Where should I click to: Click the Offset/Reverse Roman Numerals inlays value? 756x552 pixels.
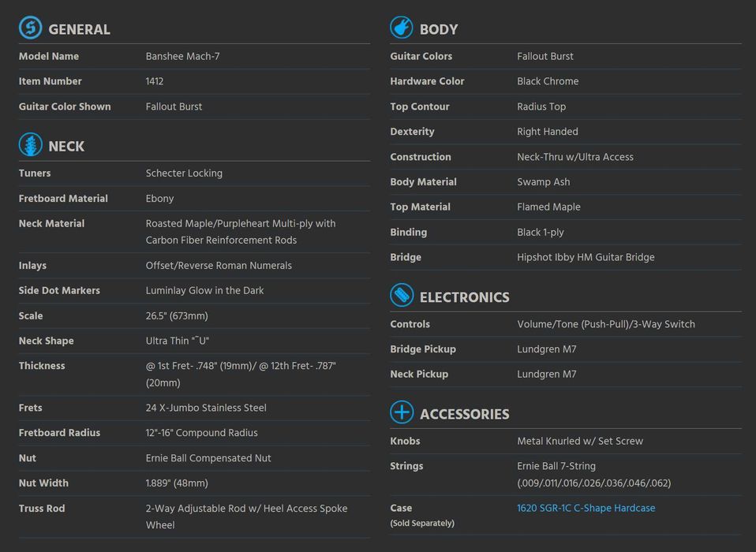tap(219, 266)
